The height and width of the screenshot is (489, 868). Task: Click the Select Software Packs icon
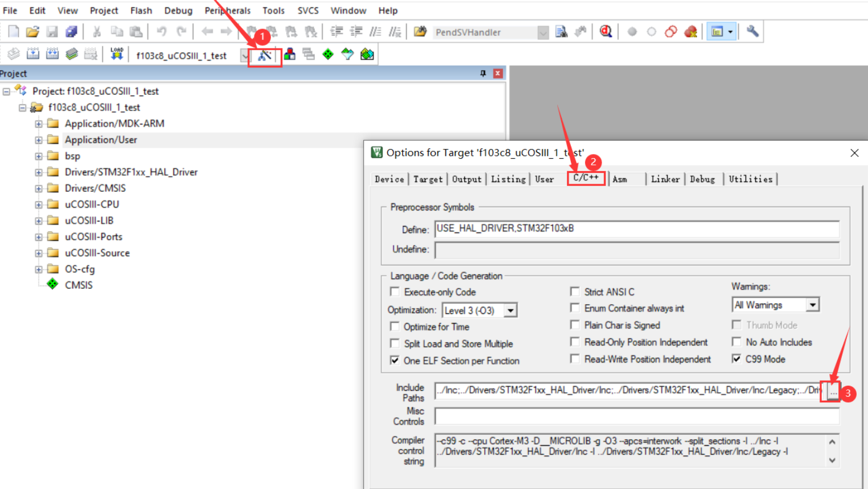347,54
